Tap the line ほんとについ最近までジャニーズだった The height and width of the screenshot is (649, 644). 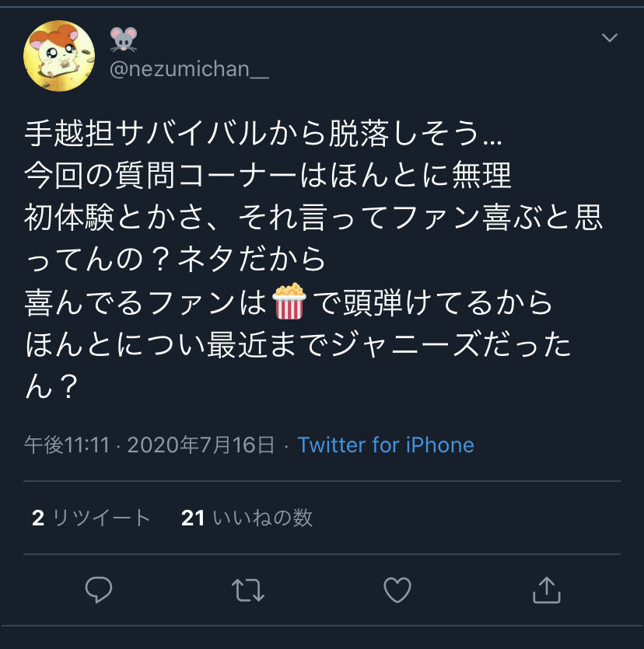pyautogui.click(x=298, y=344)
